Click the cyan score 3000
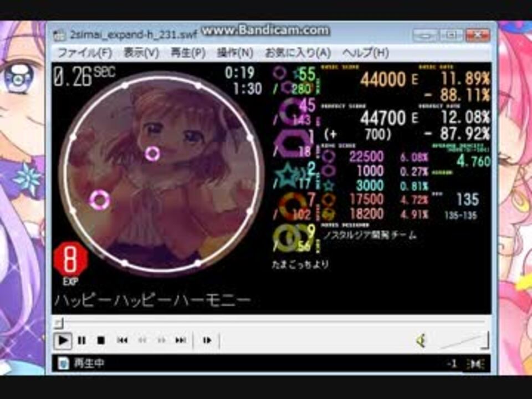Screen dimensions: 532x399 [370, 186]
